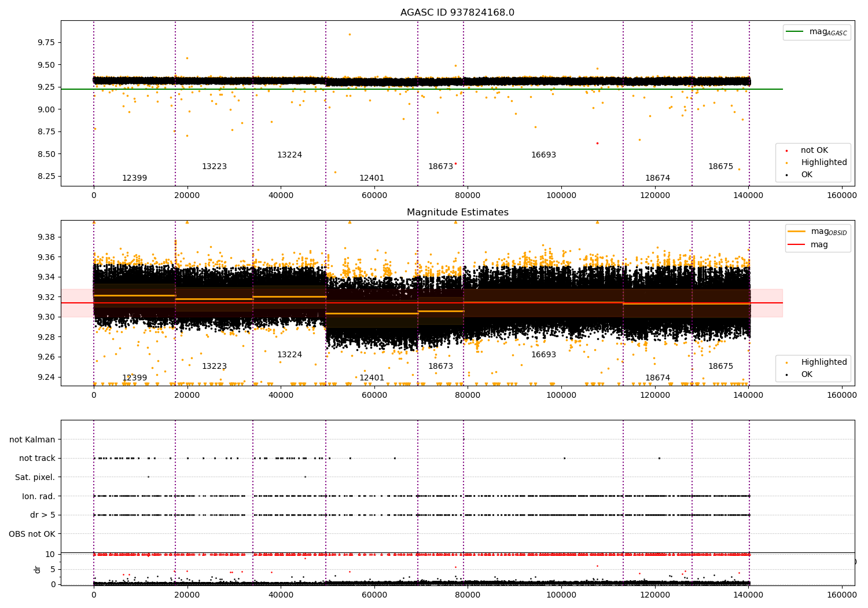Screen dimensions: 868x608
Task: Click obsid label 12401 in Magnitude Estimates plot
Action: (372, 378)
